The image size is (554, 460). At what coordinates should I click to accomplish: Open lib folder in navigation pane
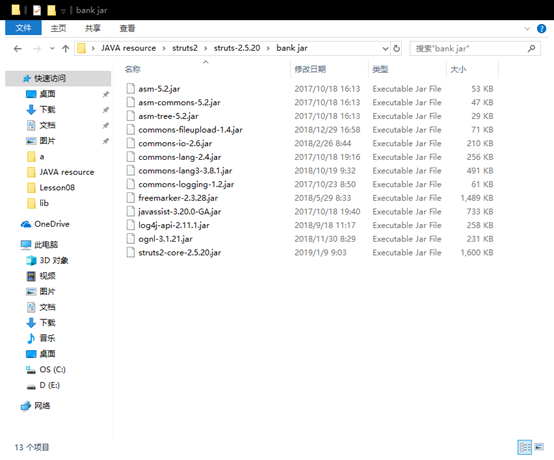(44, 203)
